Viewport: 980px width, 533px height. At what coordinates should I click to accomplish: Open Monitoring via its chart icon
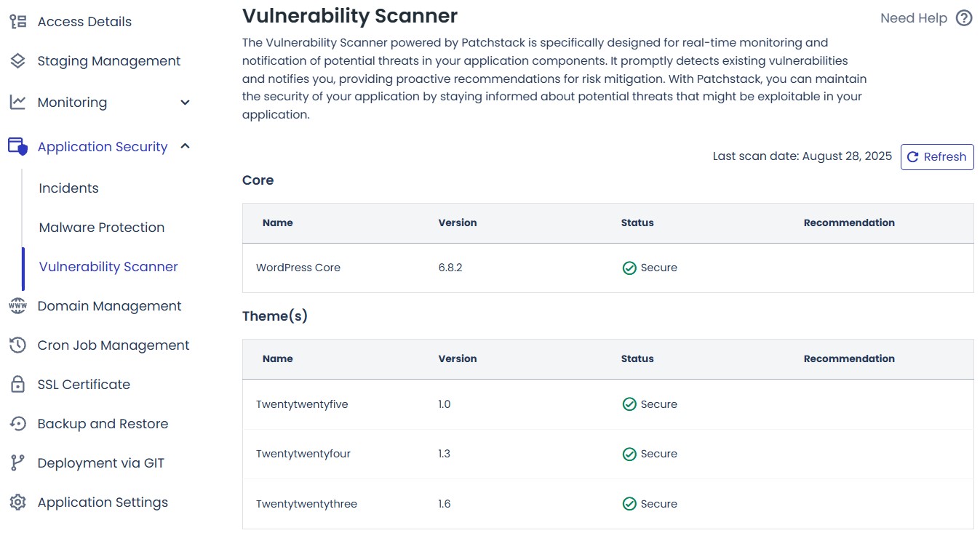point(17,102)
